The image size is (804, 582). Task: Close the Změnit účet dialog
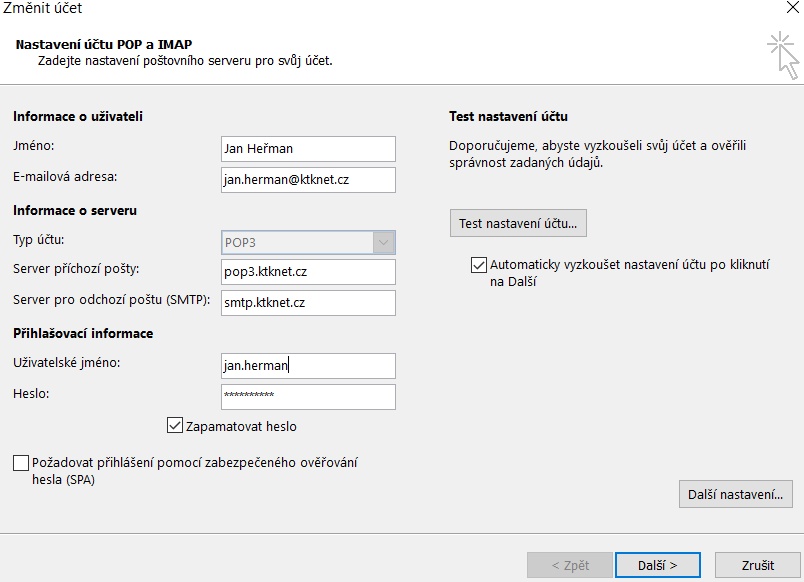click(793, 9)
